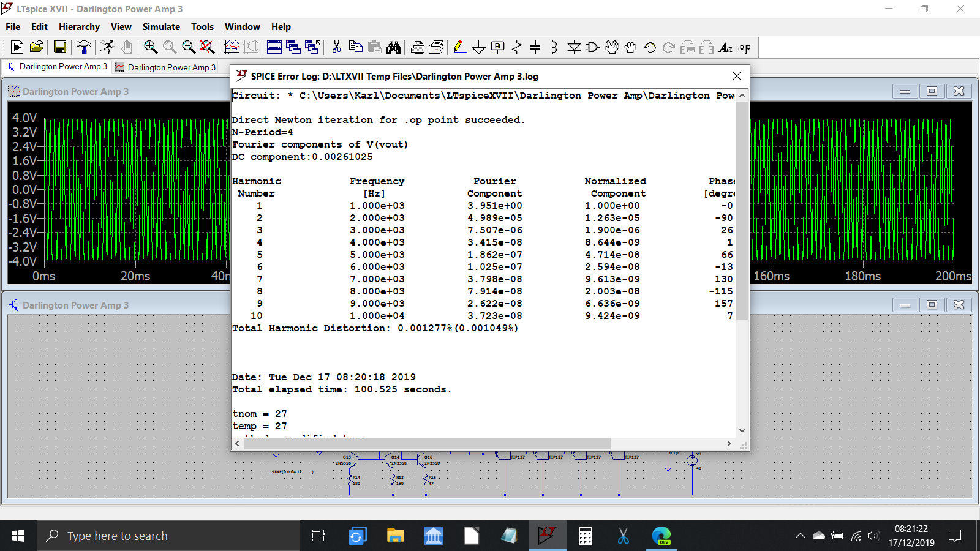Open Task View from the taskbar
This screenshot has height=551, width=980.
(318, 536)
